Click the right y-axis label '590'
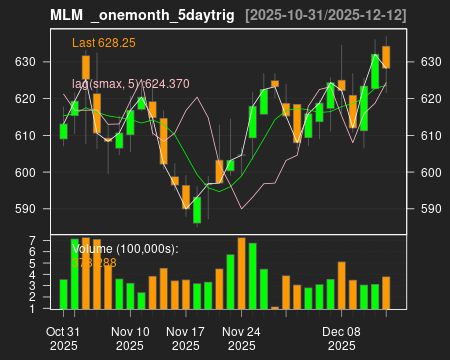Image resolution: width=450 pixels, height=360 pixels. (431, 209)
